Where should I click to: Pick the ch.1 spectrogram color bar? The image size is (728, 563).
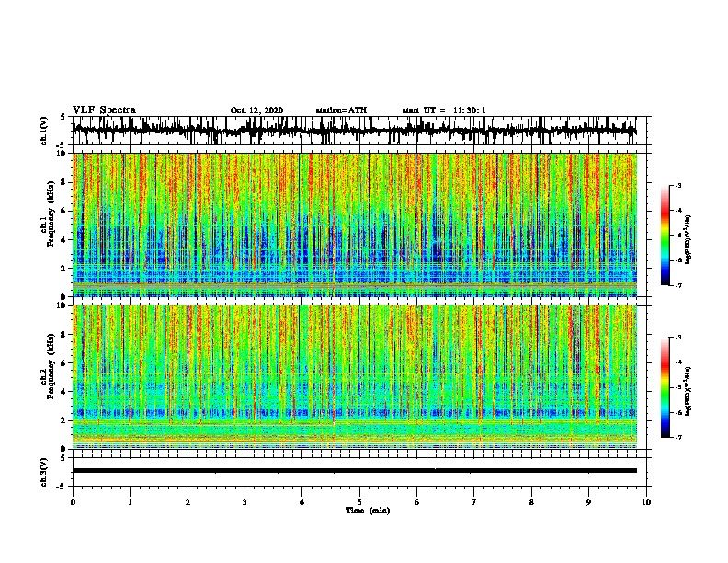665,236
